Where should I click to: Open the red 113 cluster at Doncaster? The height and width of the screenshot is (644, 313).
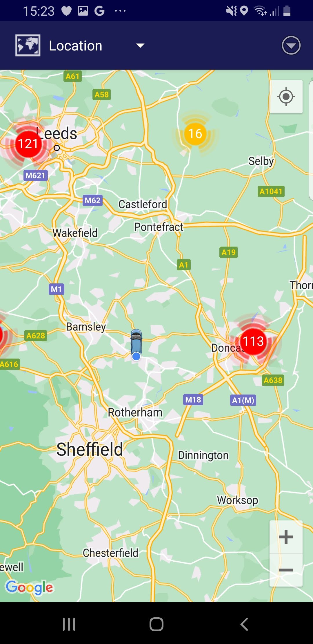pos(253,341)
